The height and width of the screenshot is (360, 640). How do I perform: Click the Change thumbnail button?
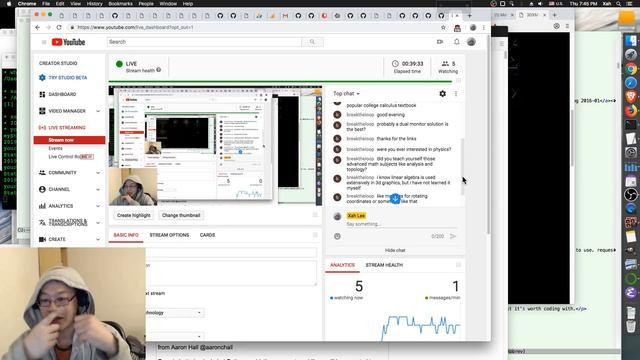pos(181,215)
